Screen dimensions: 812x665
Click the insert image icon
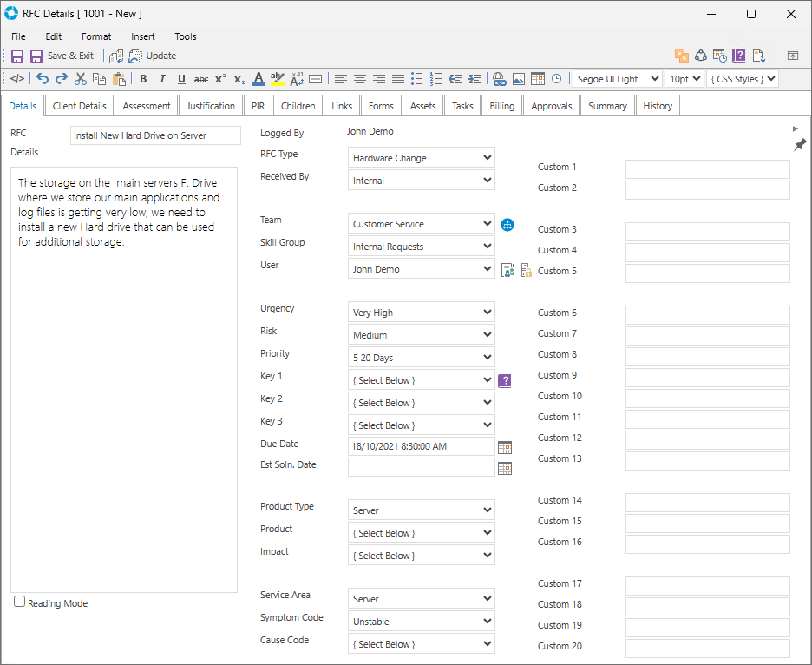tap(518, 79)
